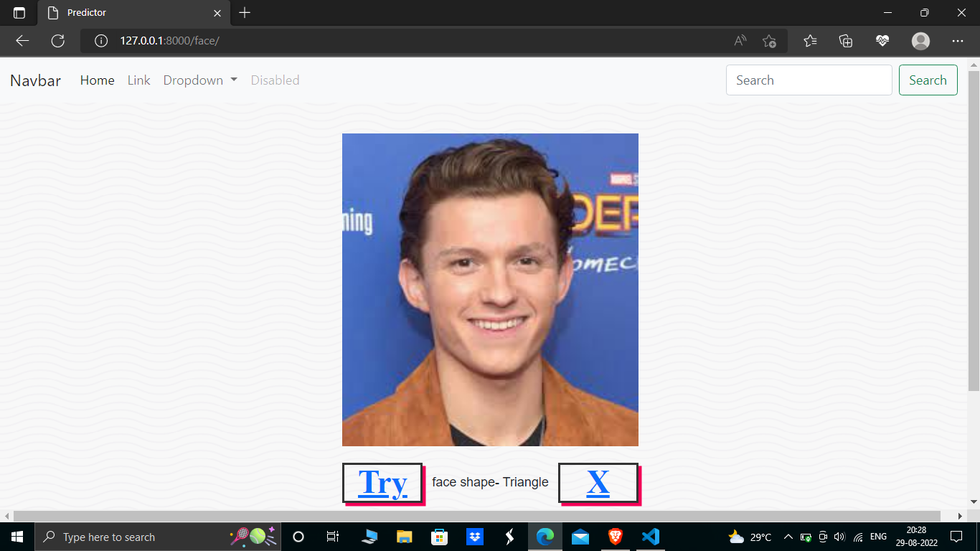Open Browser essentials heart icon
Viewport: 980px width, 551px height.
pyautogui.click(x=882, y=41)
